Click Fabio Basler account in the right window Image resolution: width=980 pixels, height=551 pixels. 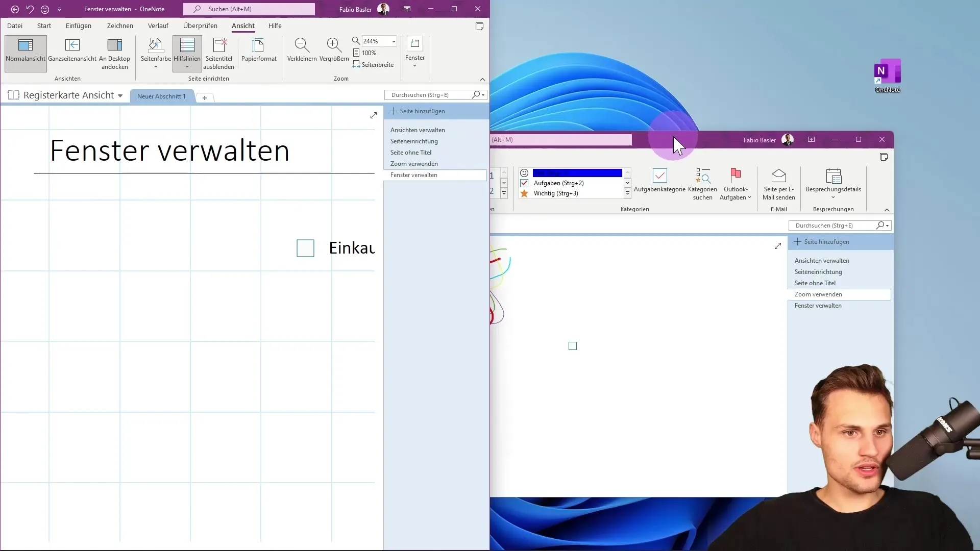(x=769, y=140)
